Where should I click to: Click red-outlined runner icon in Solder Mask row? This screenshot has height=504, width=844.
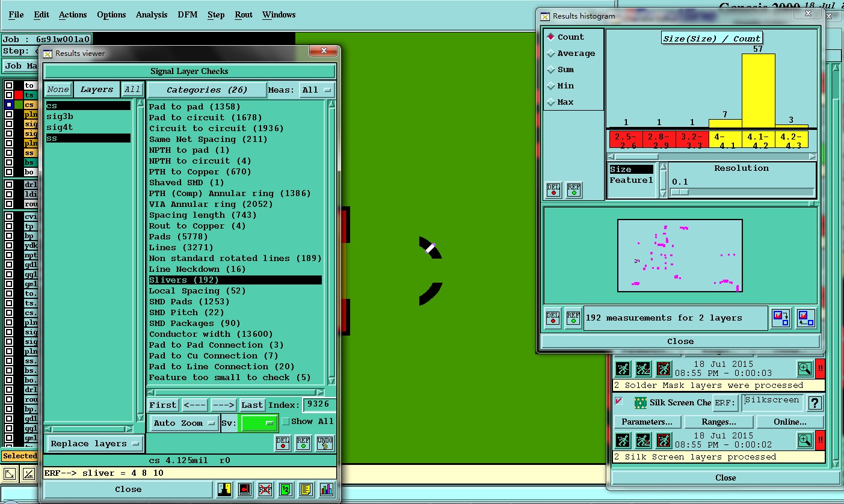point(664,369)
